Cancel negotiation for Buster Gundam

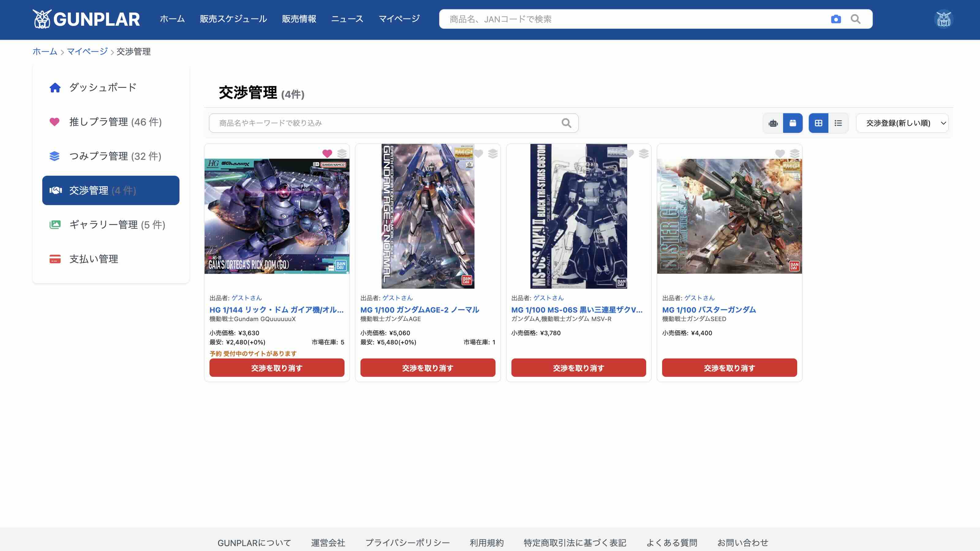(730, 368)
